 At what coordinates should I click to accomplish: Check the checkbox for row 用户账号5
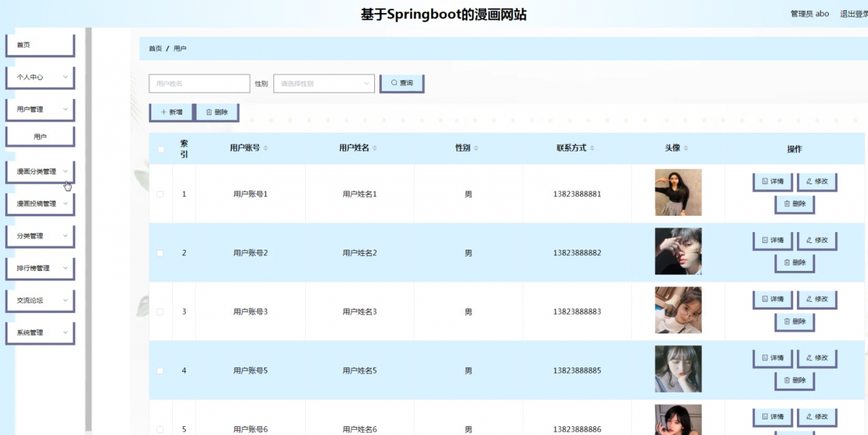(160, 371)
